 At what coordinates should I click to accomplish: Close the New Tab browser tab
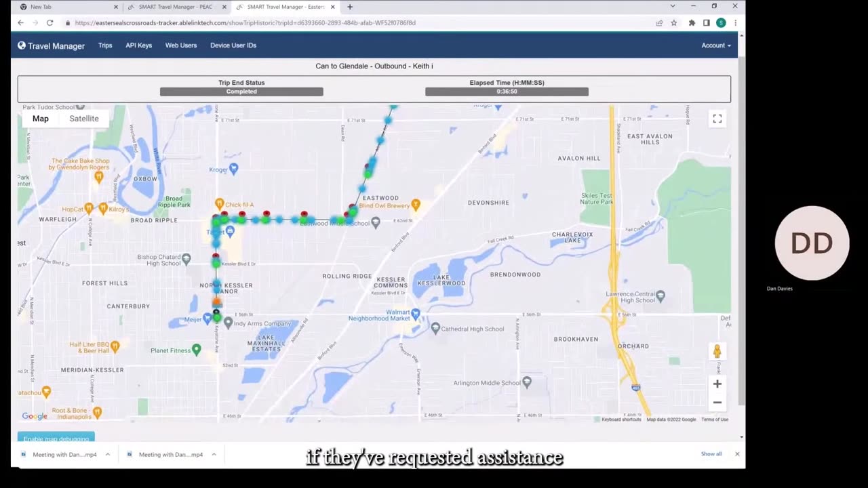pyautogui.click(x=115, y=7)
